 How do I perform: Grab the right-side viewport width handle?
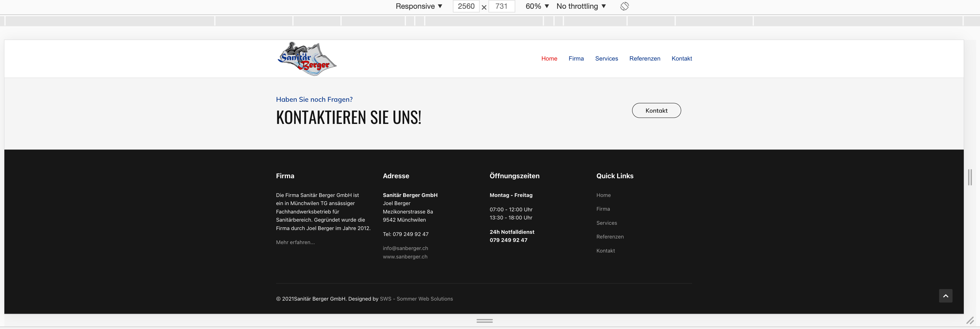970,177
